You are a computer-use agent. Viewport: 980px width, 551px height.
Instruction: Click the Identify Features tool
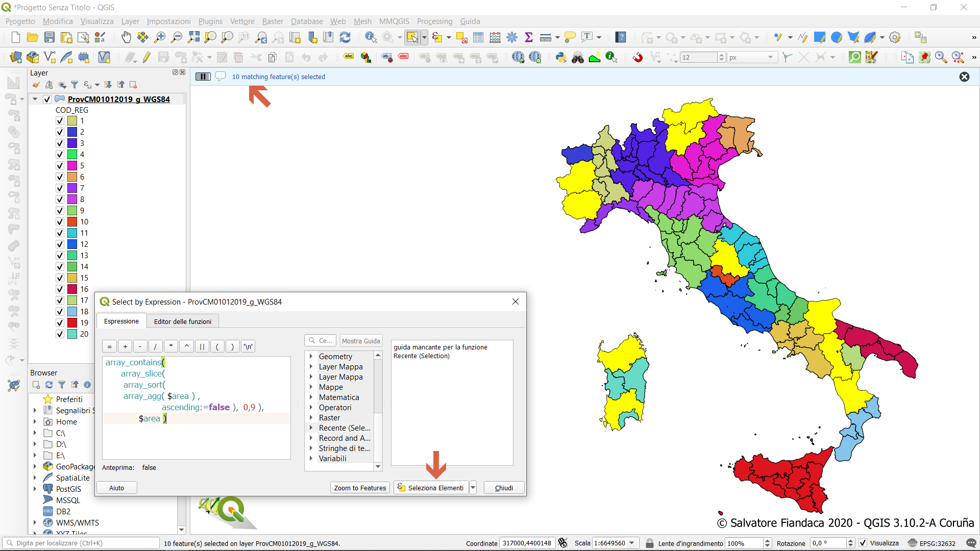tap(371, 37)
